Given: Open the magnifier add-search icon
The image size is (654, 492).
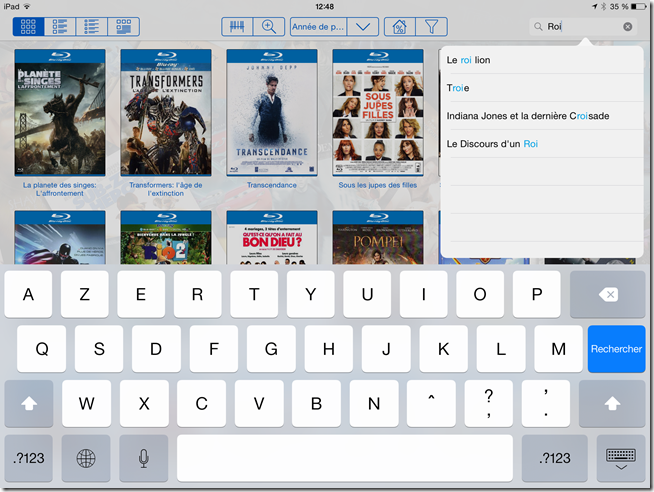Looking at the screenshot, I should 269,27.
